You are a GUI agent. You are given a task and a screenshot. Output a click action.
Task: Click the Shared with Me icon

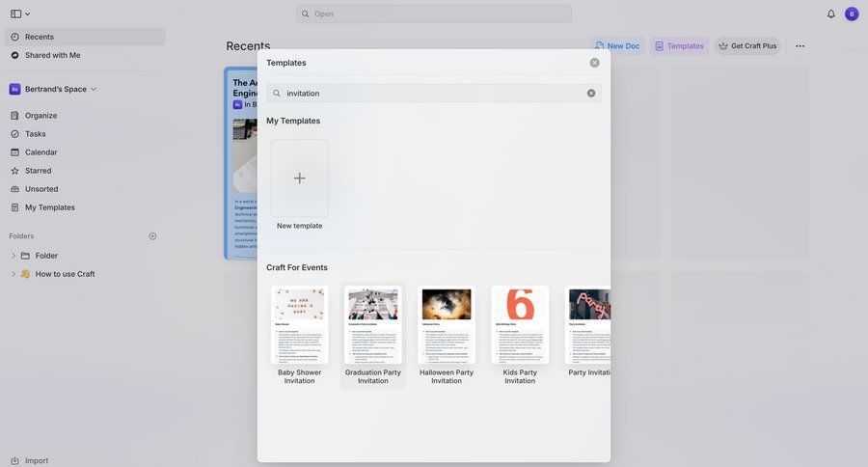[14, 55]
